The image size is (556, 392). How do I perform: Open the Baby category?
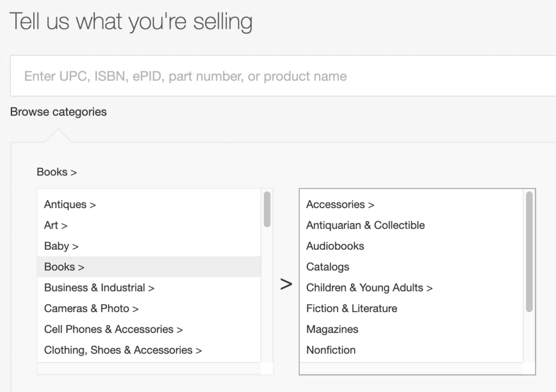point(149,246)
